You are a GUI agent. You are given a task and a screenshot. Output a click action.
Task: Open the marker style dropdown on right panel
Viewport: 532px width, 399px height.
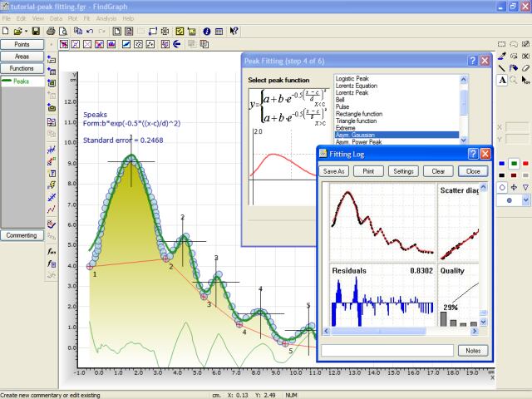pyautogui.click(x=525, y=200)
